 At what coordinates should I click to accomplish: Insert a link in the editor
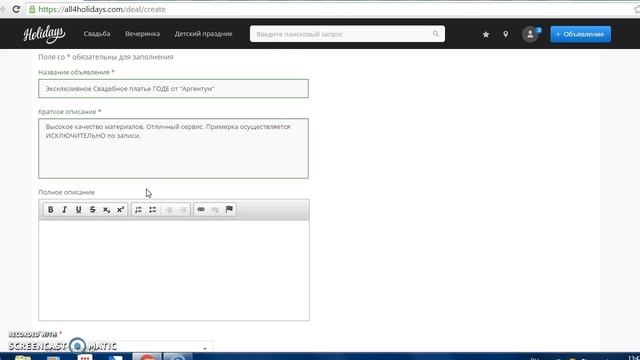201,209
